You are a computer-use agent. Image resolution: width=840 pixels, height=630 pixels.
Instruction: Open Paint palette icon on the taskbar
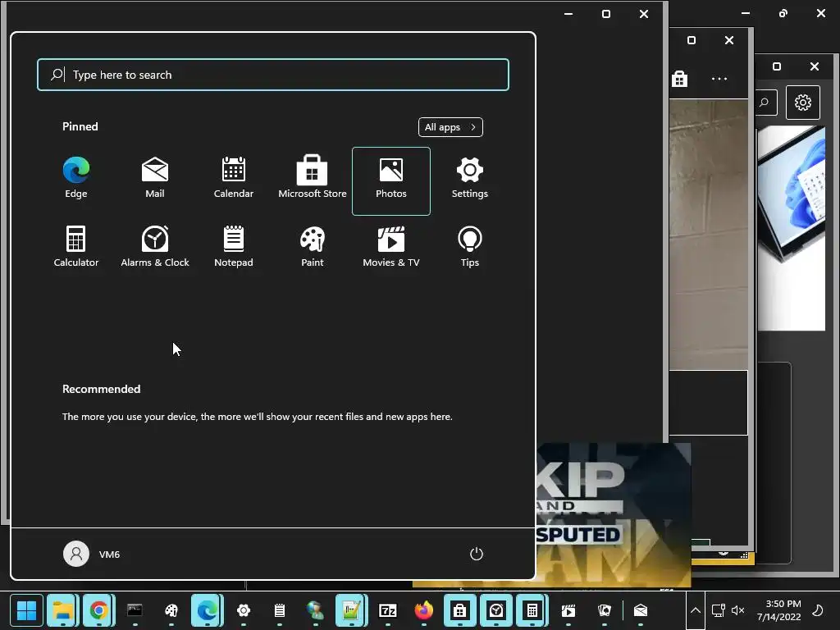[x=171, y=610]
